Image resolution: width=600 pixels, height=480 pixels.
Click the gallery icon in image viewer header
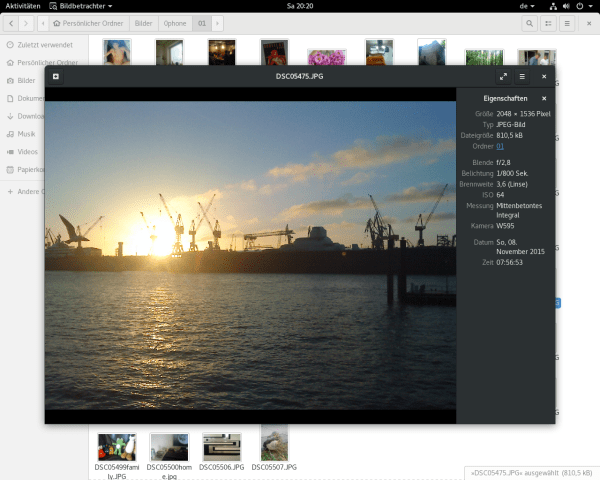[x=56, y=76]
